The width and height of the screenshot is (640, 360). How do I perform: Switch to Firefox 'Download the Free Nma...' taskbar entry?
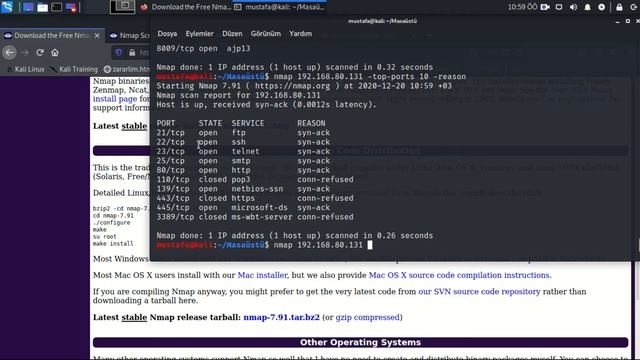186,7
